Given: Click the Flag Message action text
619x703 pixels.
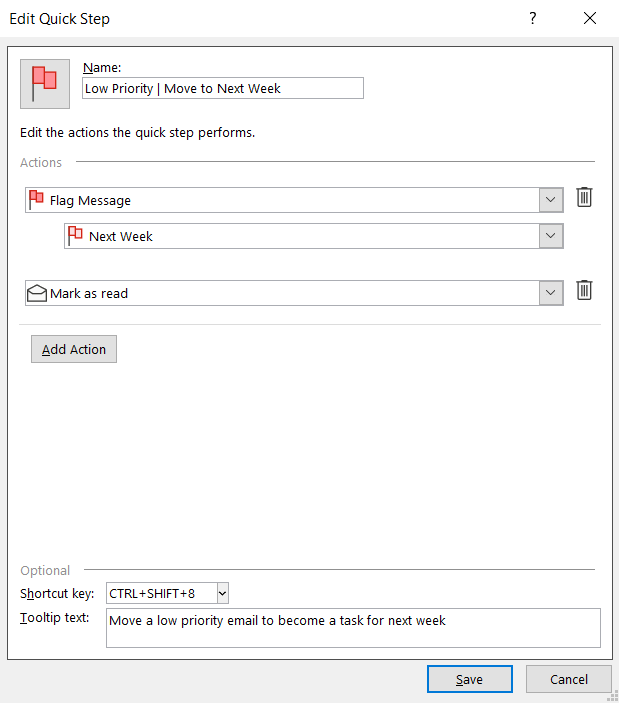Looking at the screenshot, I should 91,200.
